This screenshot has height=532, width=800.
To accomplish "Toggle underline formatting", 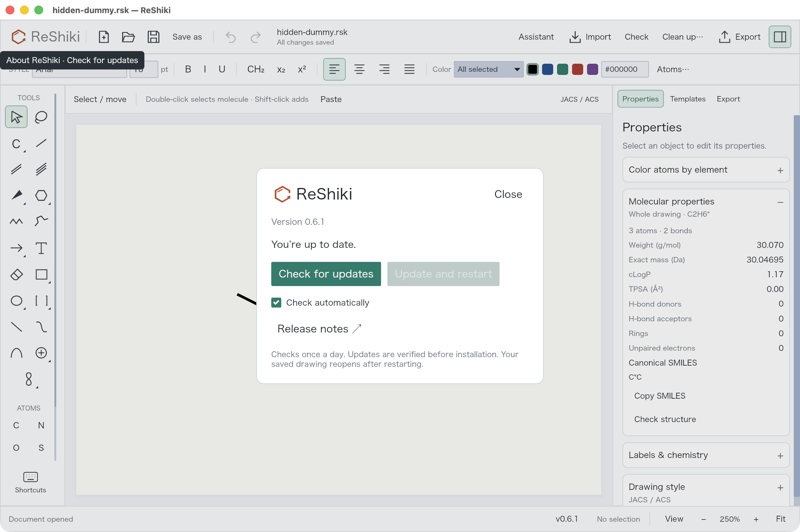I will click(x=222, y=69).
